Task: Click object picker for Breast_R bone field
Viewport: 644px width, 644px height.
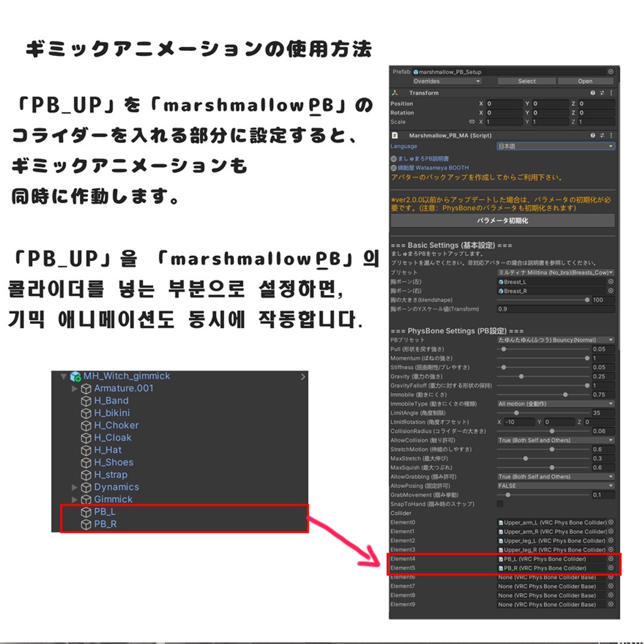Action: coord(611,291)
